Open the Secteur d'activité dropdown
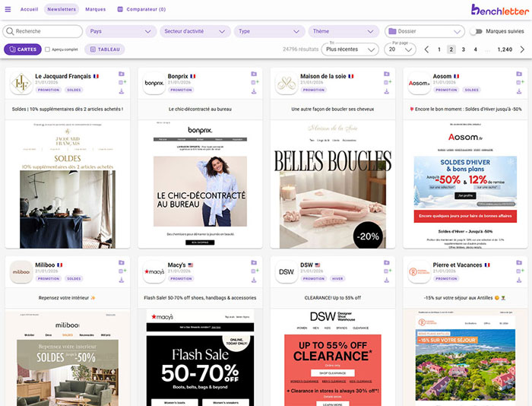 [195, 31]
